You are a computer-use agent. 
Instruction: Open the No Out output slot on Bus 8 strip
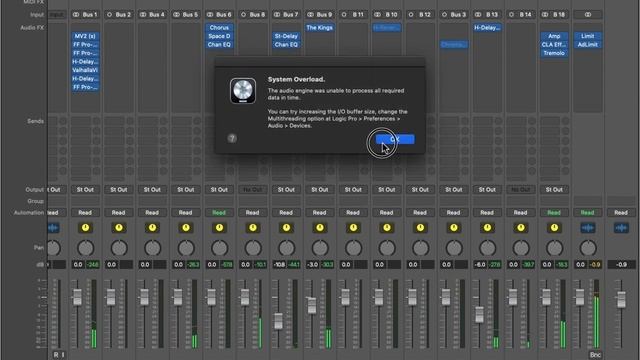click(x=253, y=190)
